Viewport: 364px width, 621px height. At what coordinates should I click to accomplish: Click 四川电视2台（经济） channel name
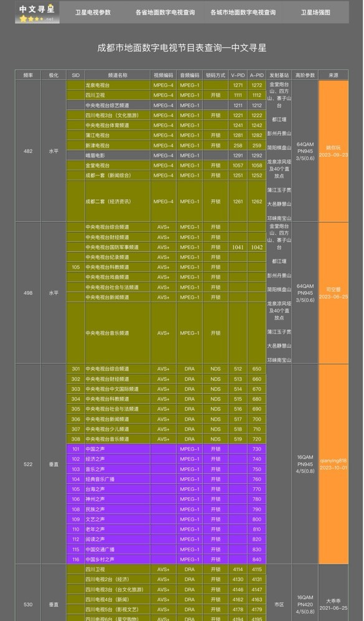tap(107, 579)
